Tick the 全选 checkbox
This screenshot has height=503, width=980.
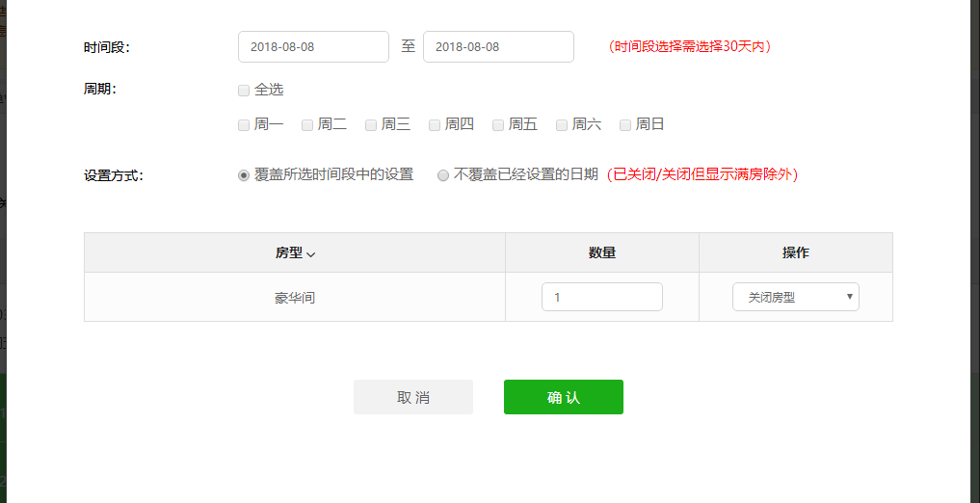pyautogui.click(x=244, y=90)
